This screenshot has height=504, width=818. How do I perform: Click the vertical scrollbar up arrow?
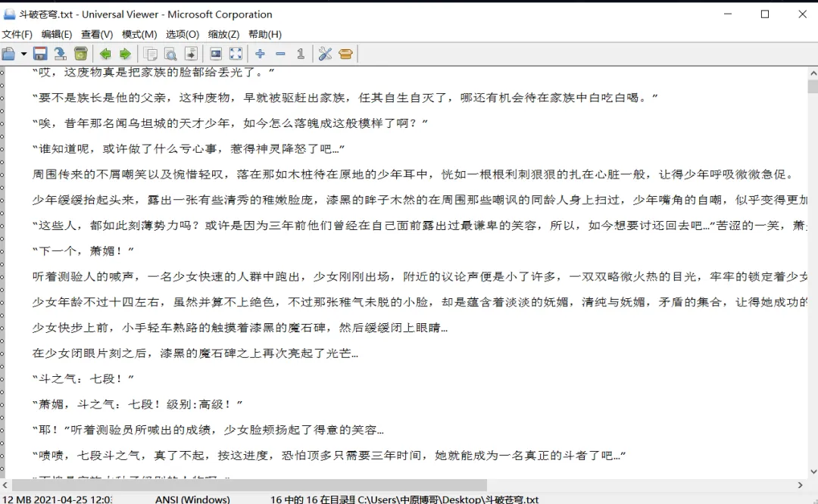(813, 73)
